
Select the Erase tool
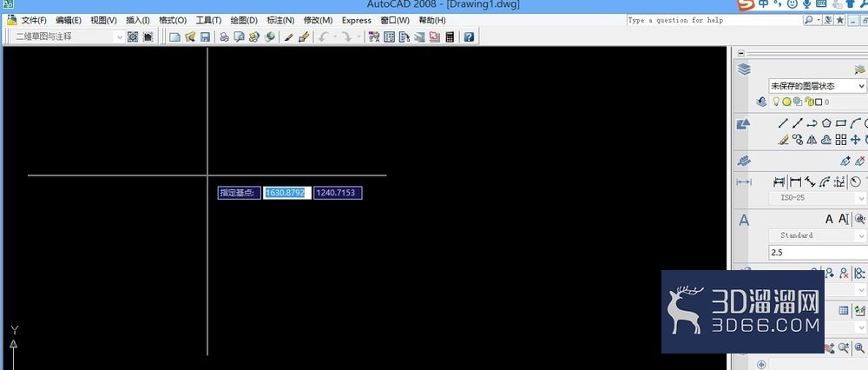[x=783, y=140]
